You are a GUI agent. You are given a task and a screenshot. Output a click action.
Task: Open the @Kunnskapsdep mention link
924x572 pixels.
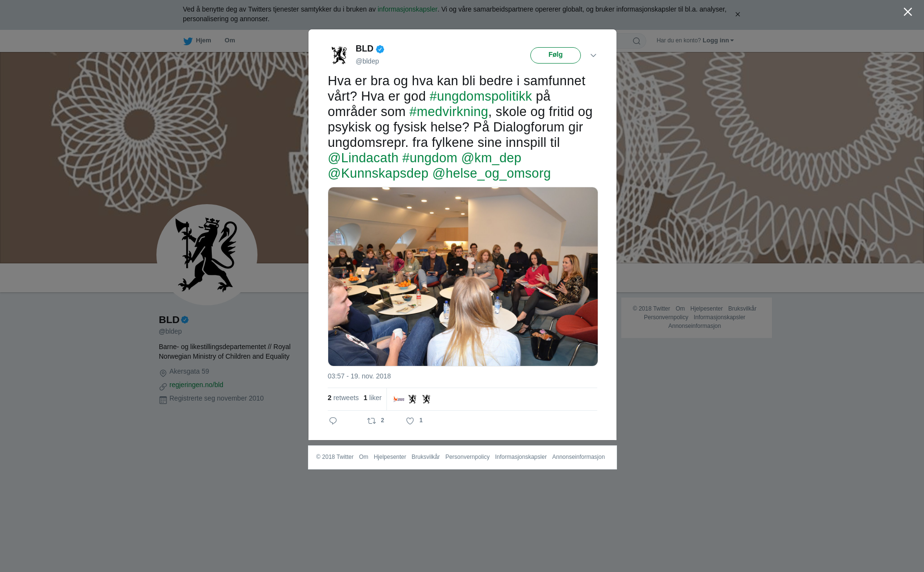pos(378,173)
